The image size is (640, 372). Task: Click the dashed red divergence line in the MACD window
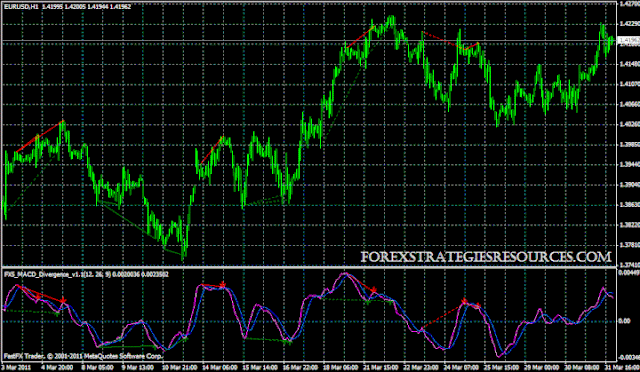click(x=442, y=315)
